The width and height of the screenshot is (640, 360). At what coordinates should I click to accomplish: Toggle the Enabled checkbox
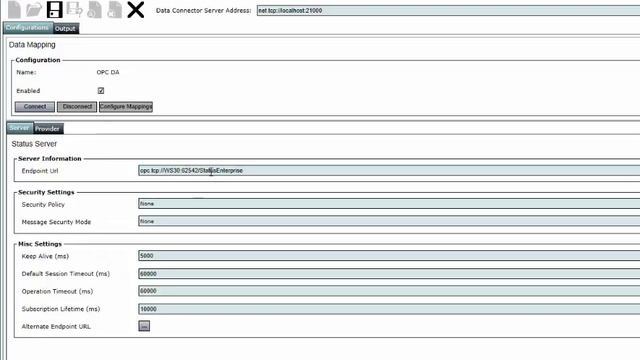pos(101,91)
